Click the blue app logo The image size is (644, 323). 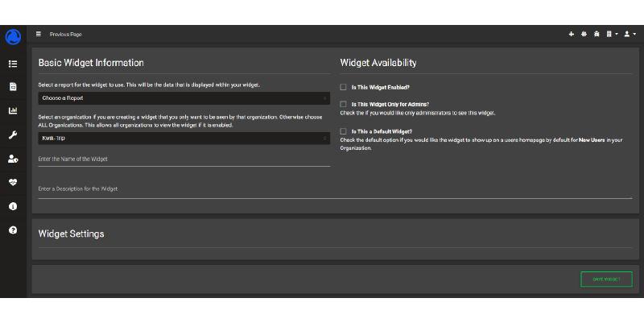click(13, 36)
